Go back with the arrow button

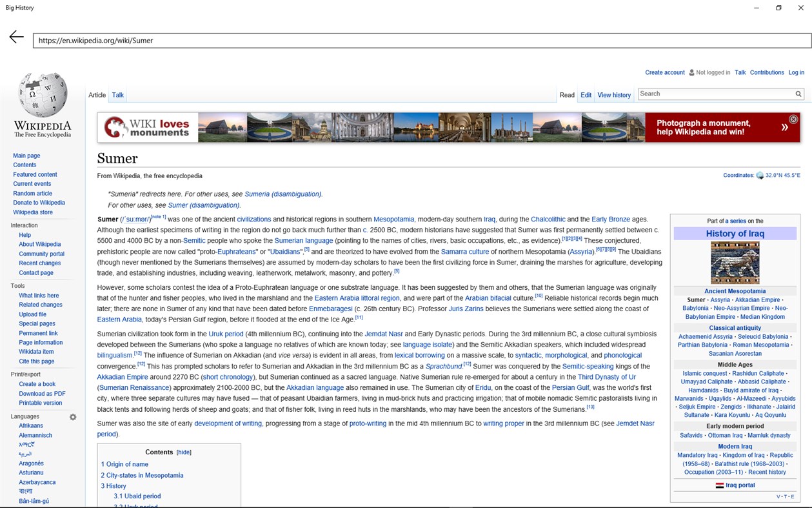(x=17, y=37)
